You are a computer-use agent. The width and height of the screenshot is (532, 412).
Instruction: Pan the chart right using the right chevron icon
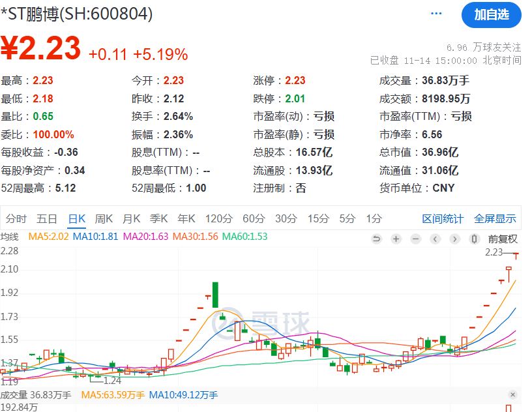[x=454, y=239]
